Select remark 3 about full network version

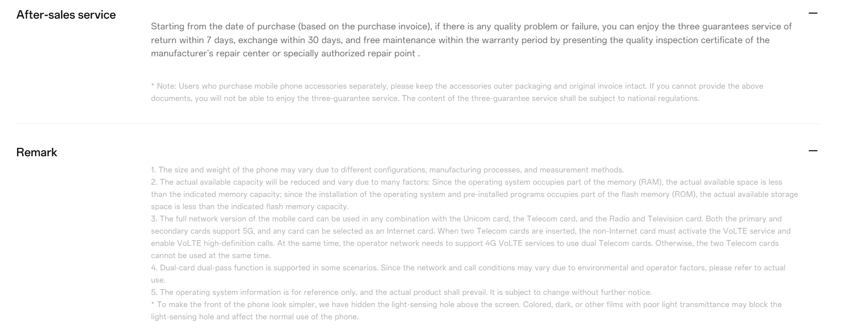click(x=471, y=237)
